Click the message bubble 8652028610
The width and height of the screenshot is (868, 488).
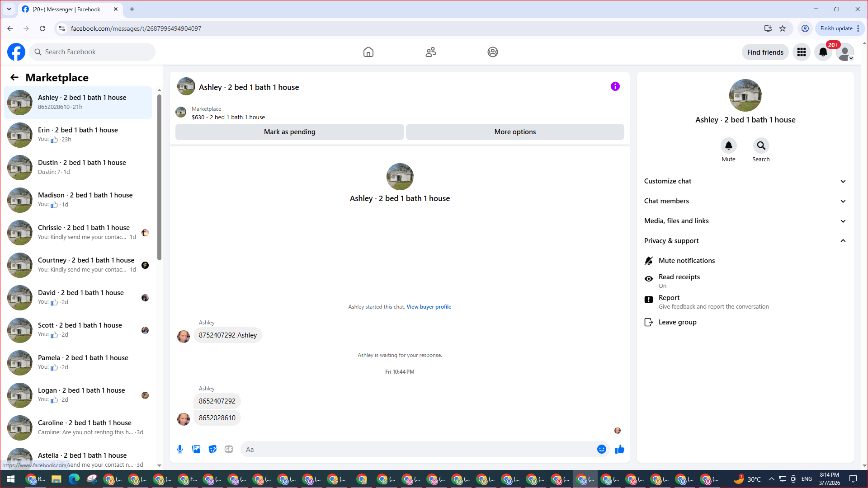pos(217,418)
